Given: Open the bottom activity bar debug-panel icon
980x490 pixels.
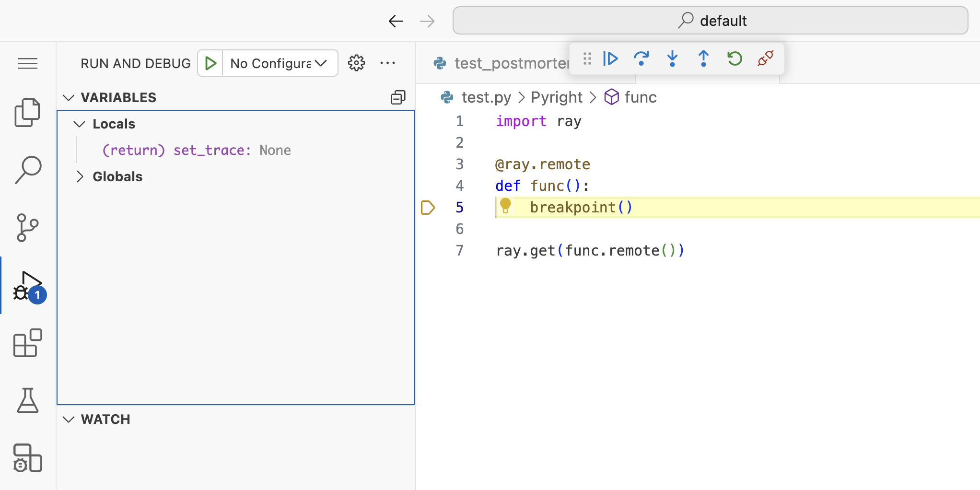Looking at the screenshot, I should [28, 458].
